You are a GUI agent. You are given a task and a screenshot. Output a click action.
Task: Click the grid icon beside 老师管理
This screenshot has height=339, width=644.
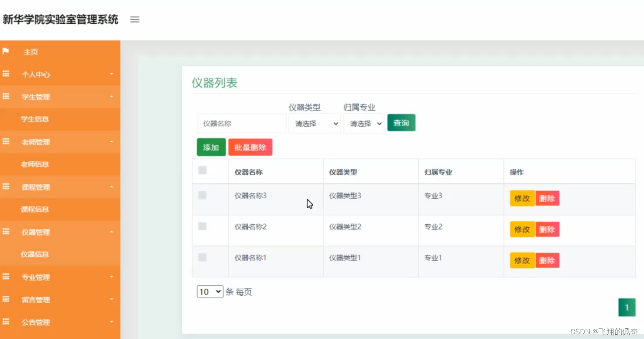pos(6,141)
